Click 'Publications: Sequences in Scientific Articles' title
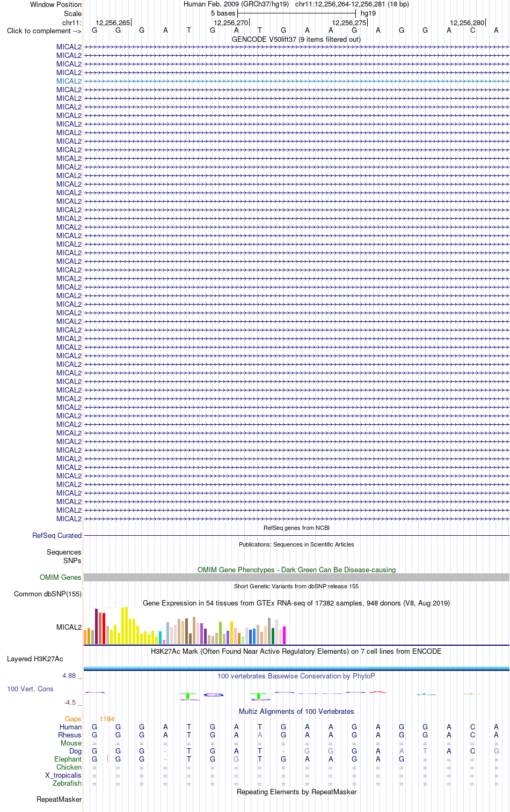The height and width of the screenshot is (812, 510). 296,544
